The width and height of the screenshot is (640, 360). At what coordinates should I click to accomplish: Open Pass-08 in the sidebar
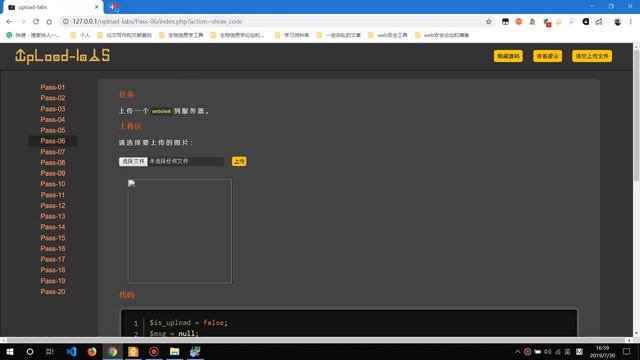coord(53,162)
